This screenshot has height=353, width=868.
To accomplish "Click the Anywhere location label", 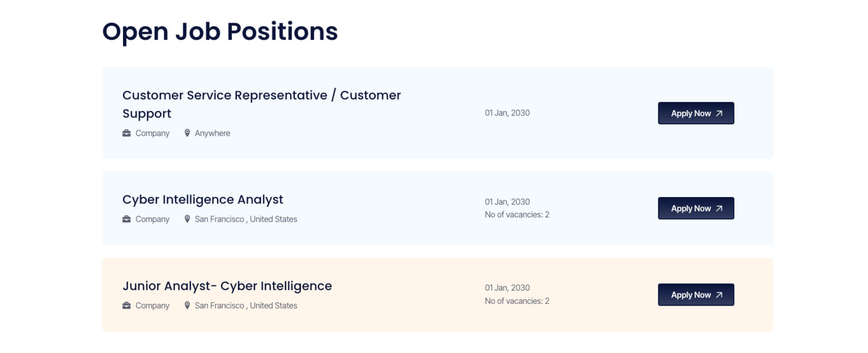I will coord(212,133).
